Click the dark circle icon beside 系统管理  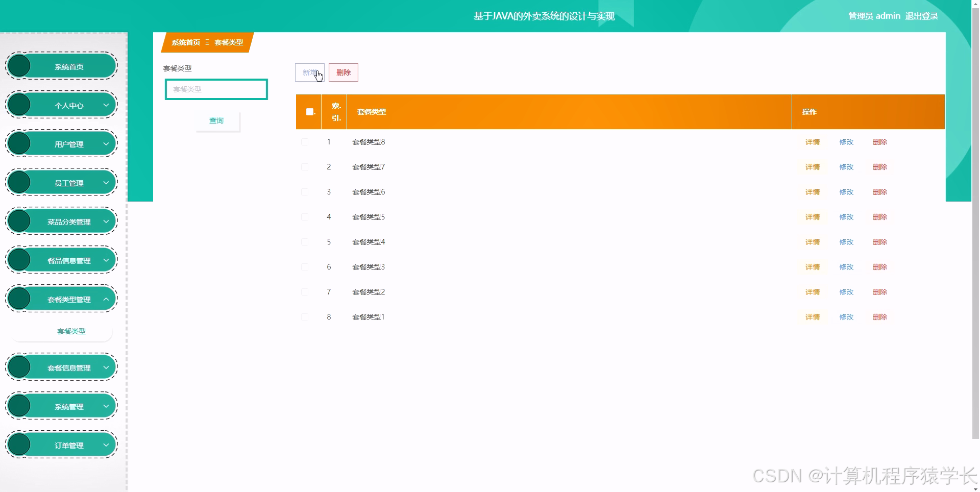[x=19, y=406]
